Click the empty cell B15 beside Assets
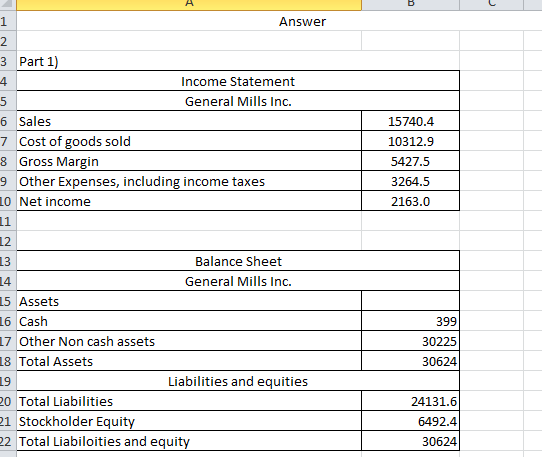The image size is (542, 457). (410, 301)
